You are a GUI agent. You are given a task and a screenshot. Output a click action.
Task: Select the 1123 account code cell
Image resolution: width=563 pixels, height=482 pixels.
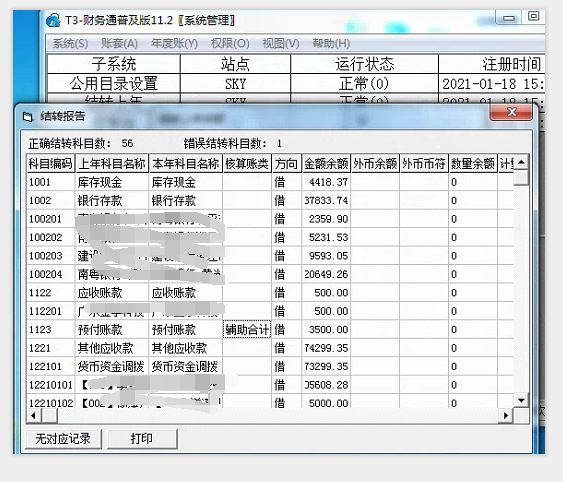pyautogui.click(x=51, y=330)
